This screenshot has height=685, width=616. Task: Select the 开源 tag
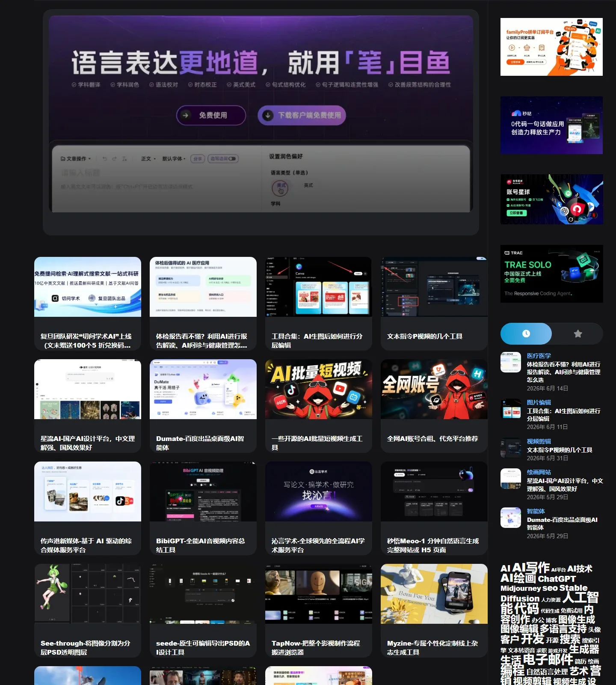point(552,640)
